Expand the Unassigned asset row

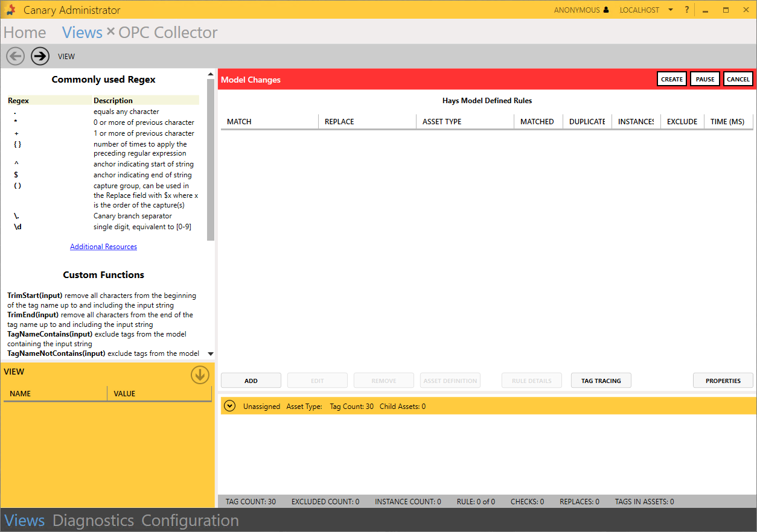click(x=229, y=406)
